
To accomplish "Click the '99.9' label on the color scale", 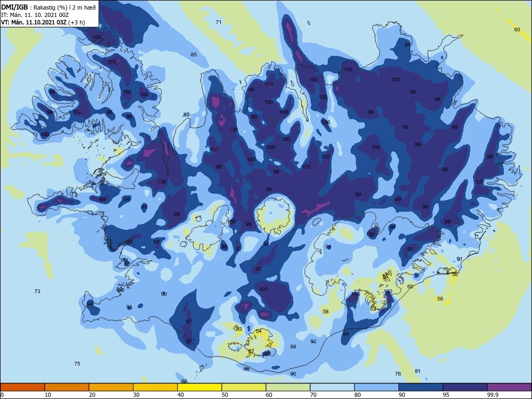I will click(x=493, y=395).
